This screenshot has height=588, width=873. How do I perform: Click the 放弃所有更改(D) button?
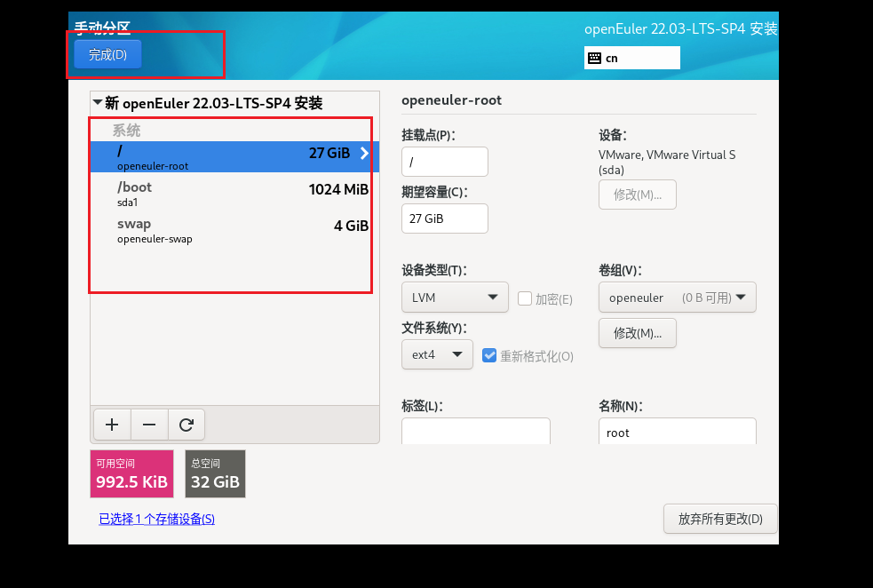click(x=720, y=519)
